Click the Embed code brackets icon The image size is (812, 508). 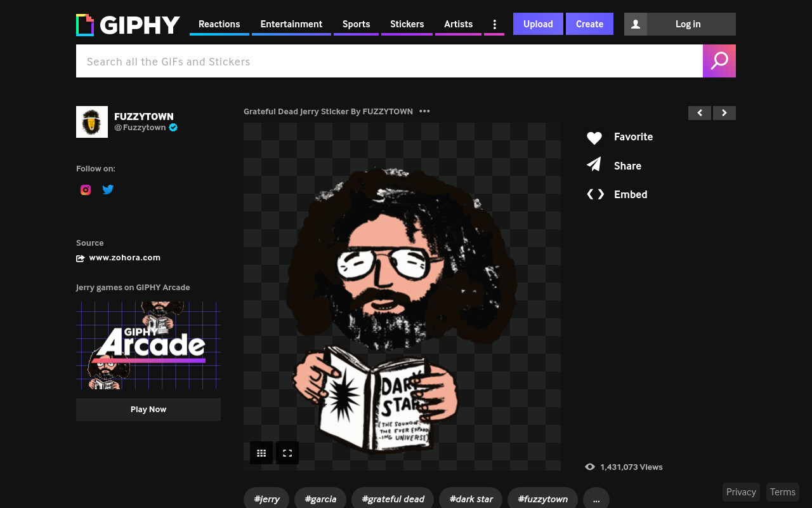pos(595,194)
